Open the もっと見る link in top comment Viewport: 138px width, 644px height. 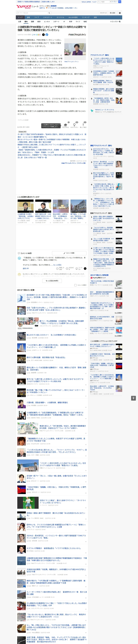(57, 265)
